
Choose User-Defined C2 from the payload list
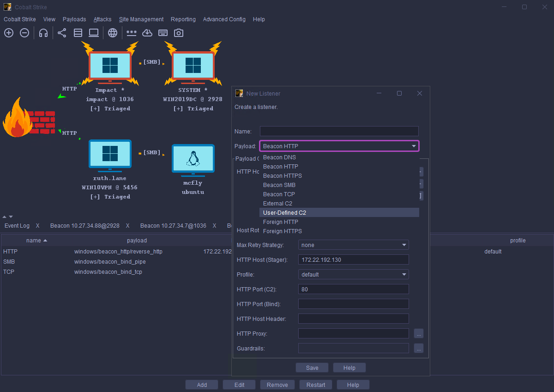pyautogui.click(x=284, y=213)
